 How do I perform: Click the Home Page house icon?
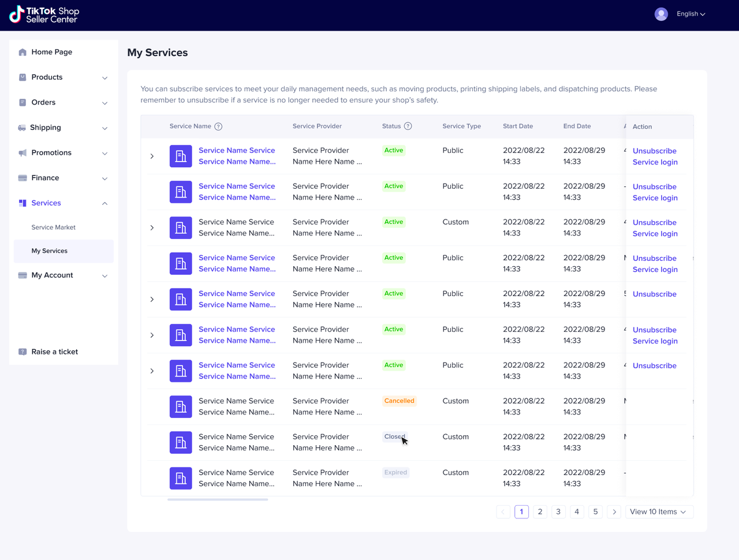(x=23, y=52)
